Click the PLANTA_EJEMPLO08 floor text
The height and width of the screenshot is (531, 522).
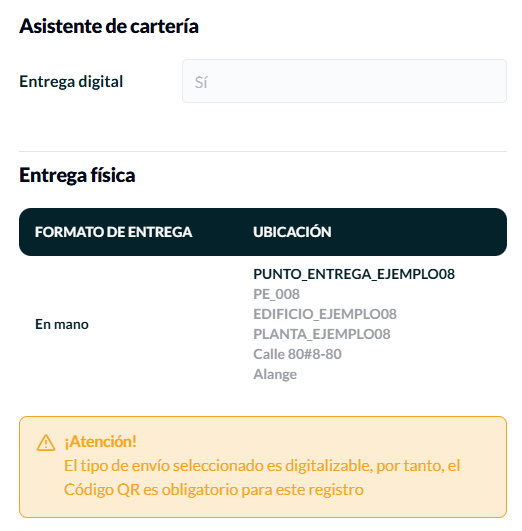(x=322, y=334)
